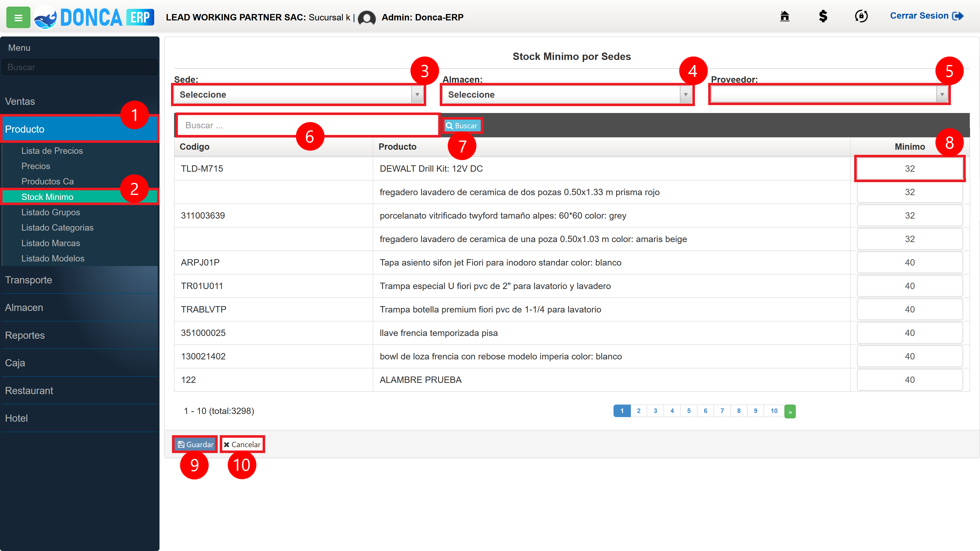Viewport: 980px width, 551px height.
Task: Edit Minimo for fregadero una poza row
Action: click(x=910, y=239)
